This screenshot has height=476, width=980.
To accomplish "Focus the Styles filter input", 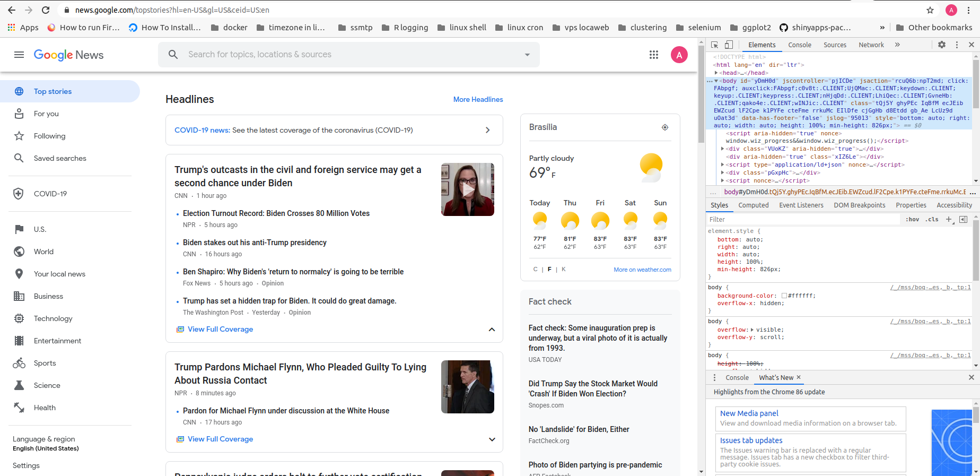I will pyautogui.click(x=804, y=219).
